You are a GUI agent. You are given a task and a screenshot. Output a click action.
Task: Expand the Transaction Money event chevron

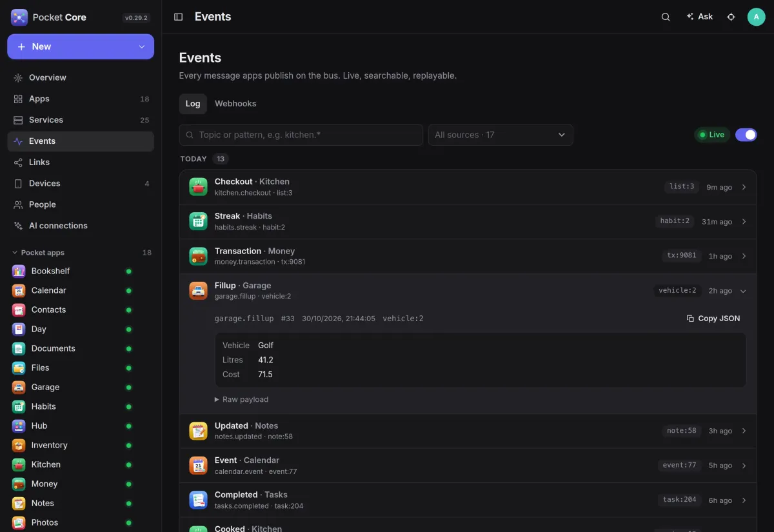[x=744, y=256]
